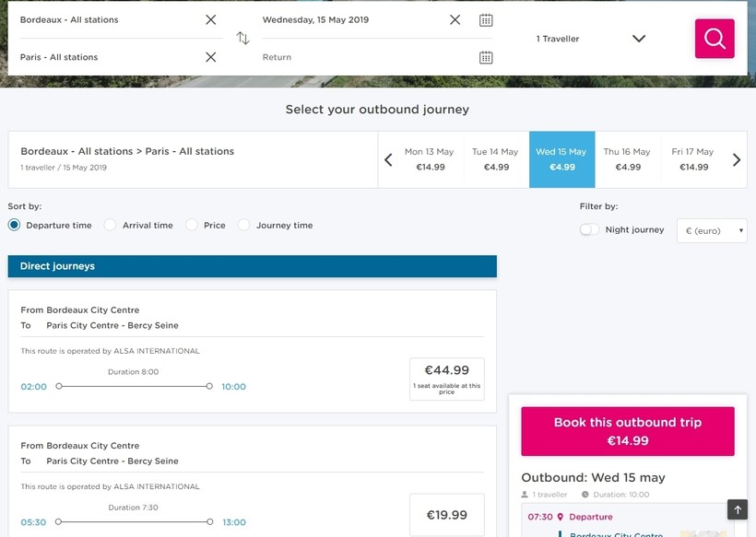Viewport: 756px width, 537px height.
Task: Show earlier dates with left chevron
Action: click(389, 160)
